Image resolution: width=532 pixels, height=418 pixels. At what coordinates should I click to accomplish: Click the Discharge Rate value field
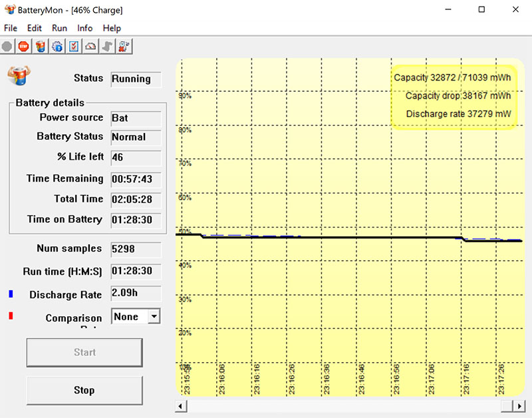[x=136, y=294]
